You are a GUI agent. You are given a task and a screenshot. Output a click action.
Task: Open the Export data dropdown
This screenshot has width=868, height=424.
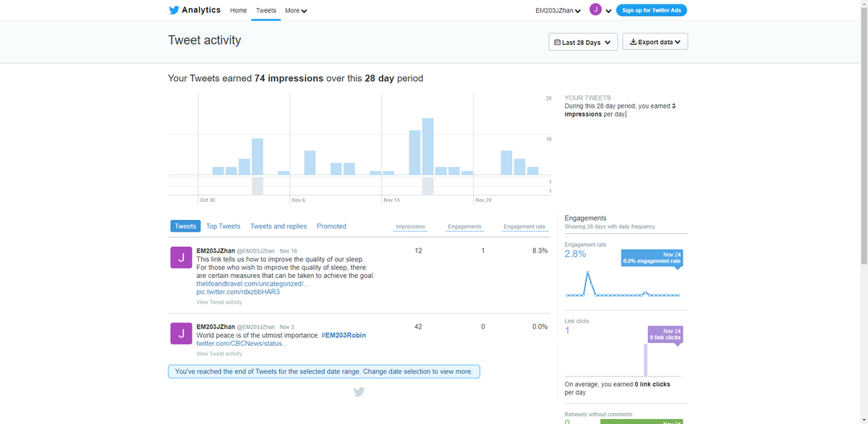655,42
